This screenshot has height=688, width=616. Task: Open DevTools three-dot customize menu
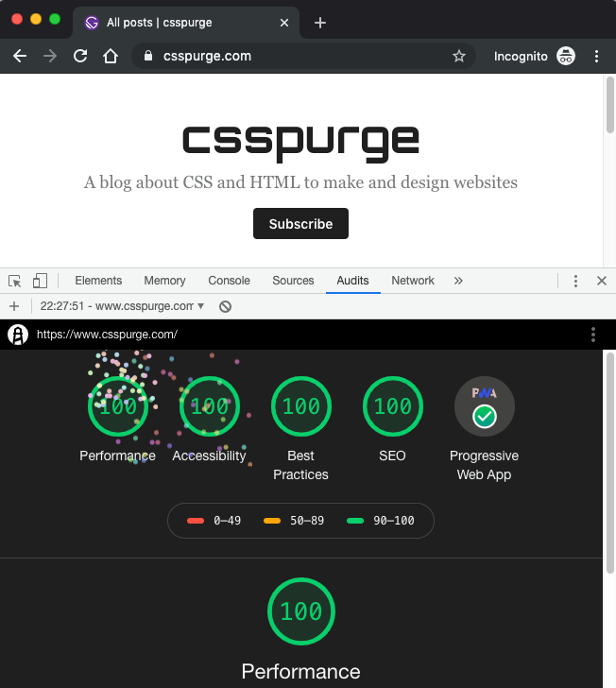coord(574,281)
